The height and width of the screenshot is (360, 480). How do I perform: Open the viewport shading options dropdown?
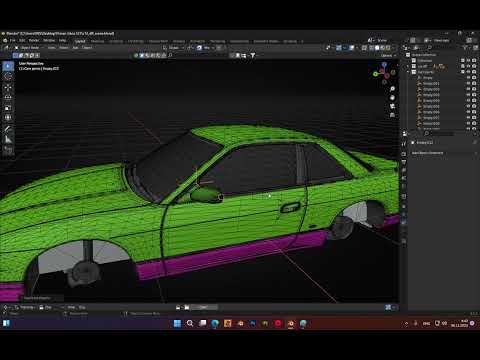coord(394,48)
